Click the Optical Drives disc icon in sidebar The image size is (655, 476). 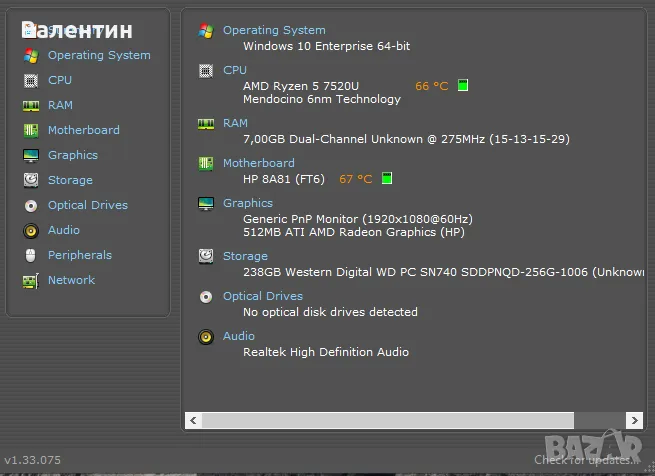pyautogui.click(x=30, y=205)
